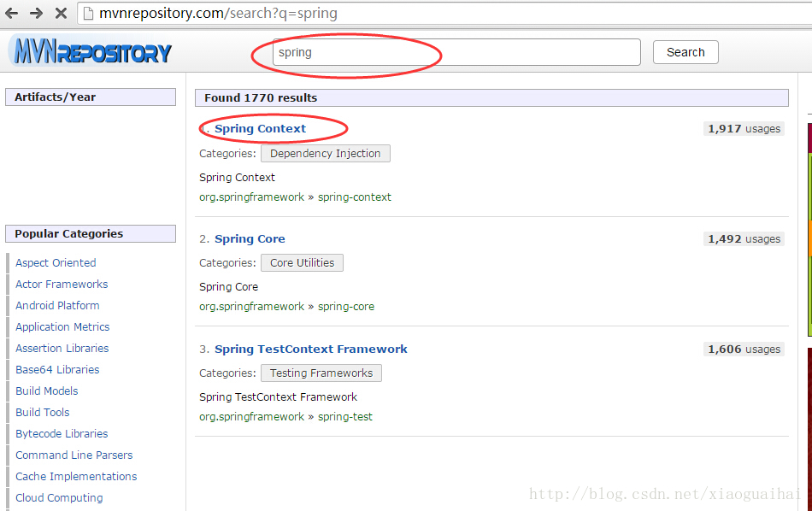The width and height of the screenshot is (812, 511).
Task: View the 1,606 usages of Spring TestContext
Action: point(744,349)
